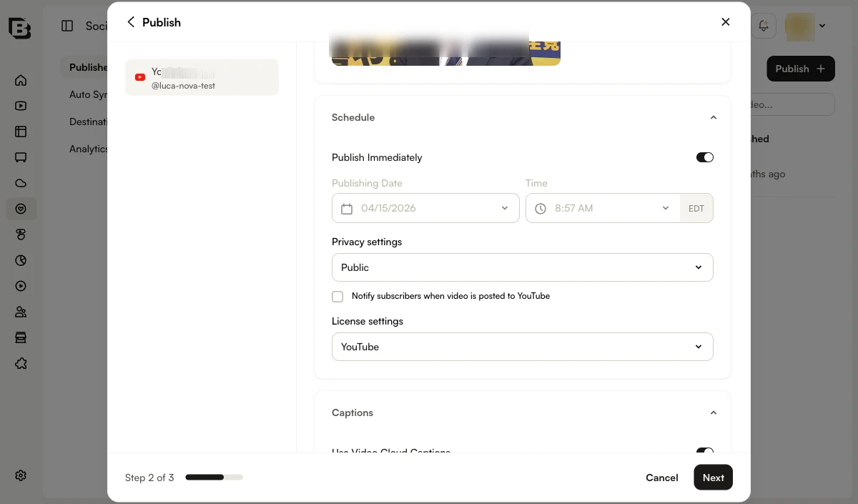Open the Publishing Date dropdown
858x504 pixels.
coord(425,208)
